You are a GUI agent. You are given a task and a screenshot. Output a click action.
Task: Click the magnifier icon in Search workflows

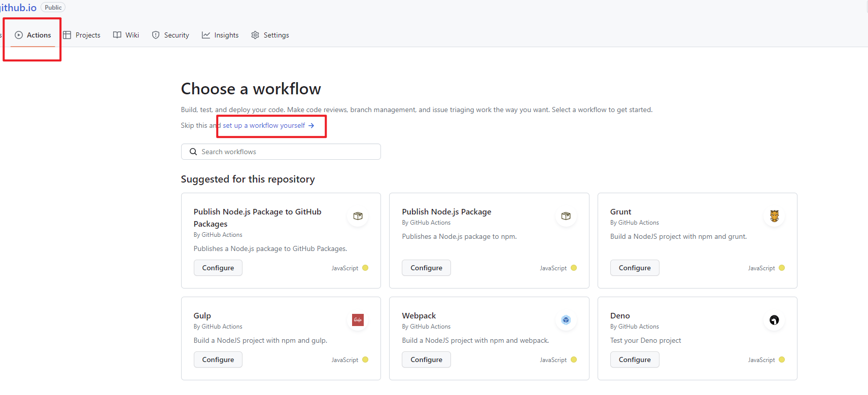tap(193, 152)
